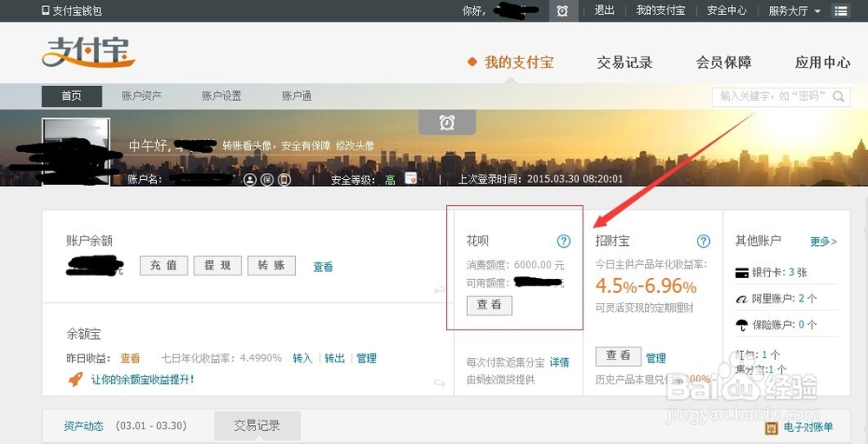Click the electronic statement icon
868x444 pixels.
click(772, 427)
